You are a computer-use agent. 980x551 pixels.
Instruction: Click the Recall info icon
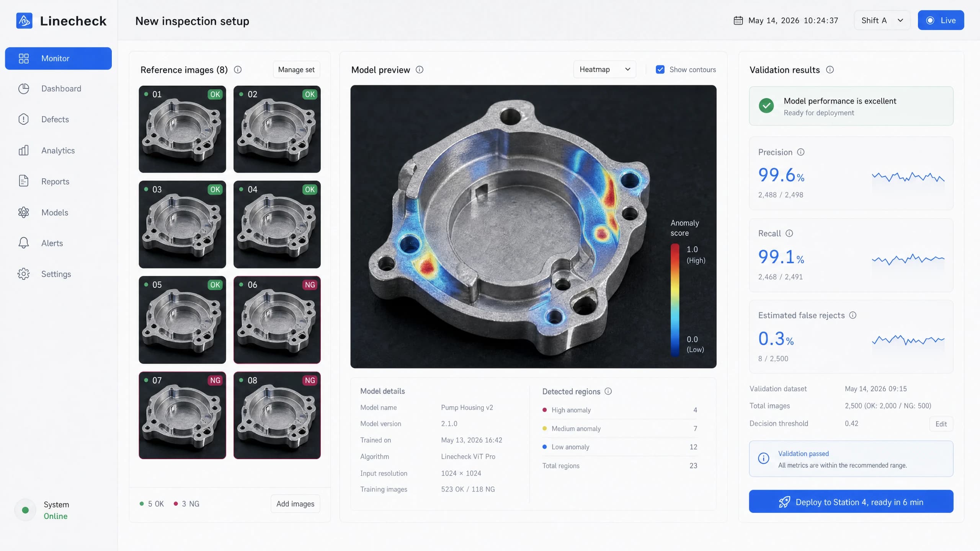[x=789, y=233]
